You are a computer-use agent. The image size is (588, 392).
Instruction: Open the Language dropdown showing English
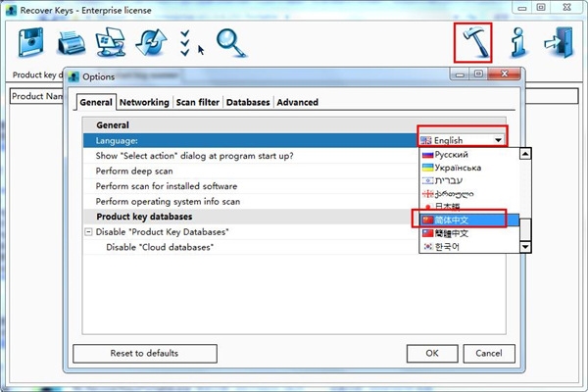(x=462, y=140)
